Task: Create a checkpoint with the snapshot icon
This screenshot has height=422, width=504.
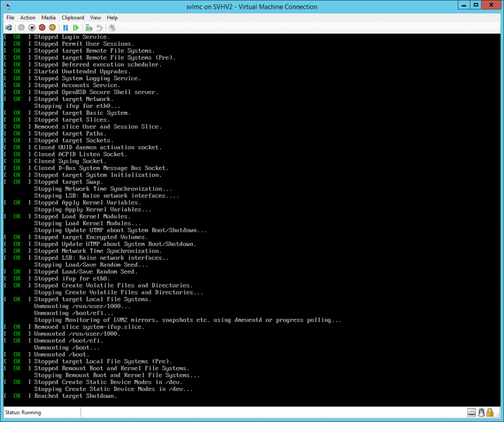Action: click(x=89, y=28)
